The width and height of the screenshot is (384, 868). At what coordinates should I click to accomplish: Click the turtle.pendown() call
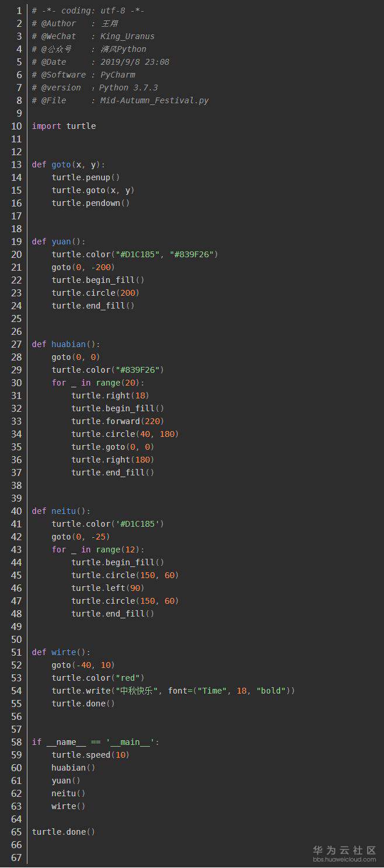click(90, 203)
